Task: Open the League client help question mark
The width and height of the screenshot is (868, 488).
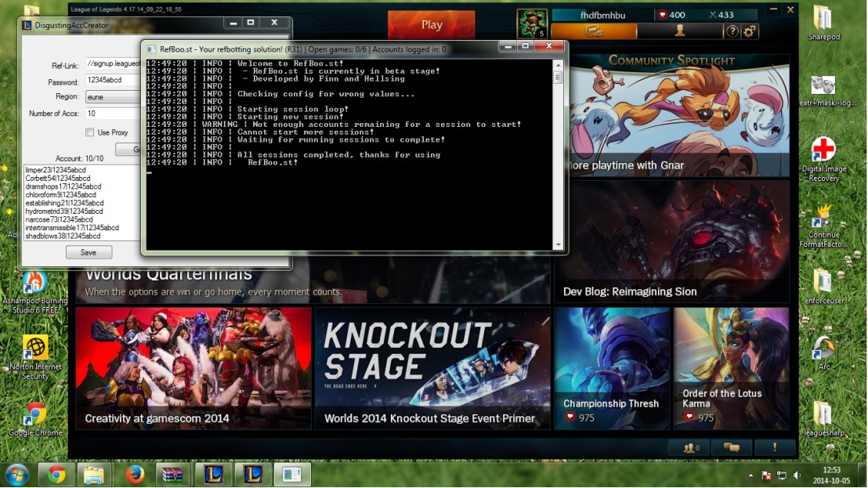Action: 732,31
